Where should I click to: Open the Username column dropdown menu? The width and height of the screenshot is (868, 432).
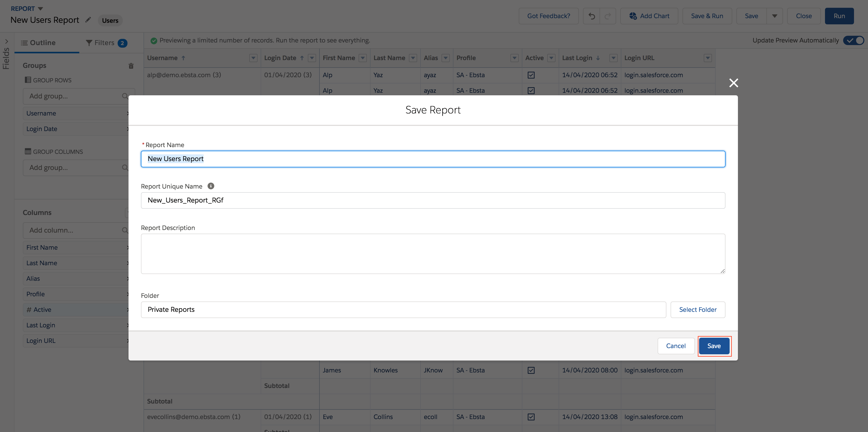click(x=253, y=58)
